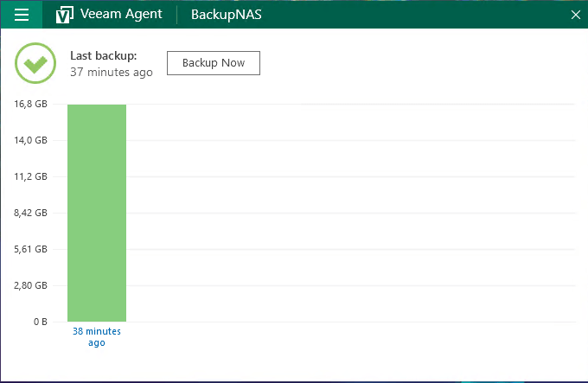
Task: Click the 8,42 GB axis label
Action: 30,213
